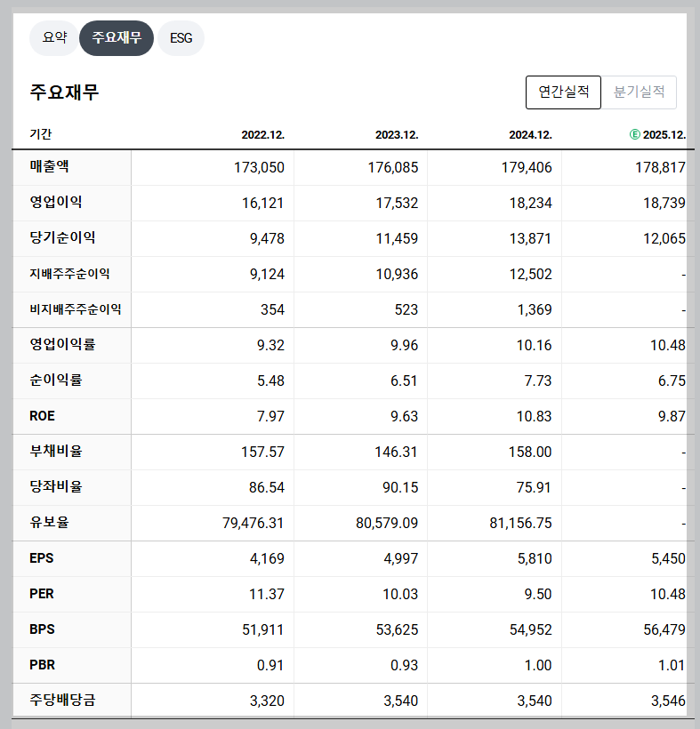This screenshot has width=700, height=729.
Task: Select the 영업이익 row label
Action: pos(53,203)
